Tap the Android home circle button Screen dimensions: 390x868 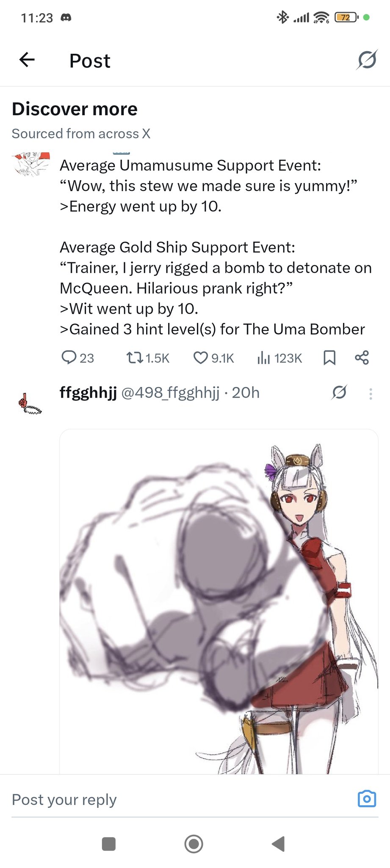(194, 843)
